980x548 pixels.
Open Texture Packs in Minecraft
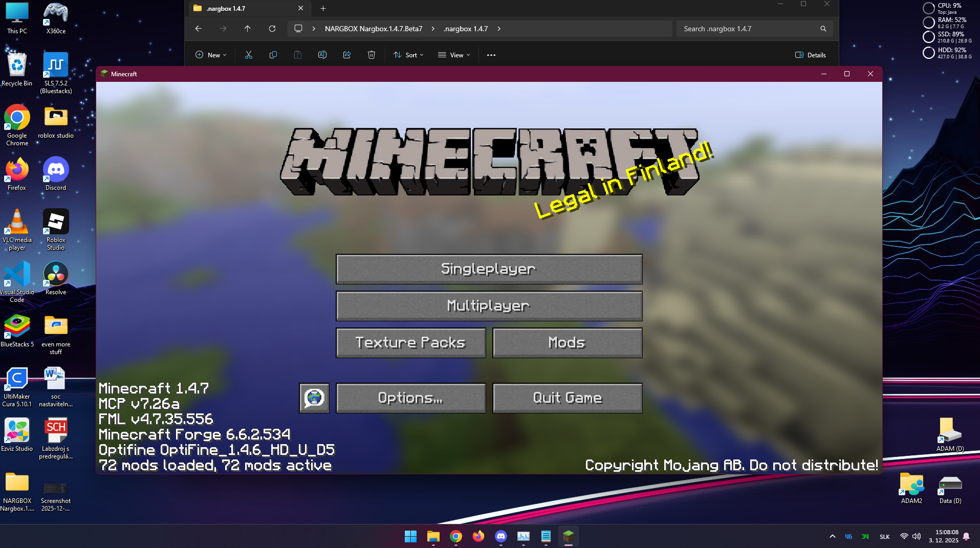(x=410, y=343)
